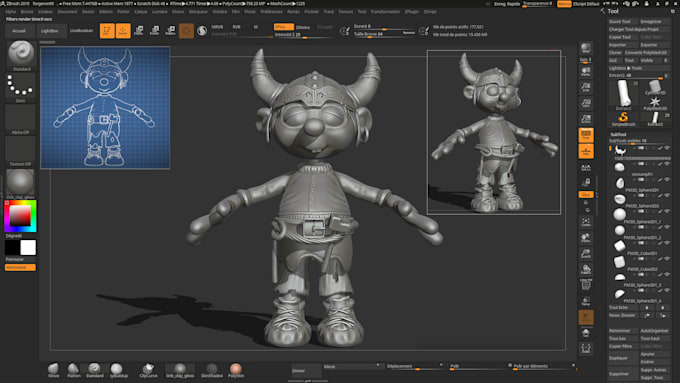Open the Document menu
The image size is (680, 383).
pyautogui.click(x=67, y=12)
